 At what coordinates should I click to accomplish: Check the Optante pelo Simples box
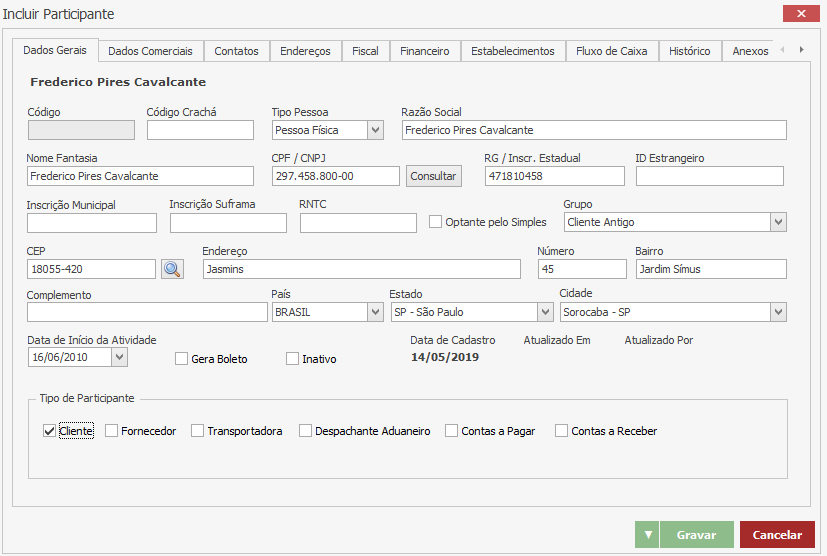435,222
